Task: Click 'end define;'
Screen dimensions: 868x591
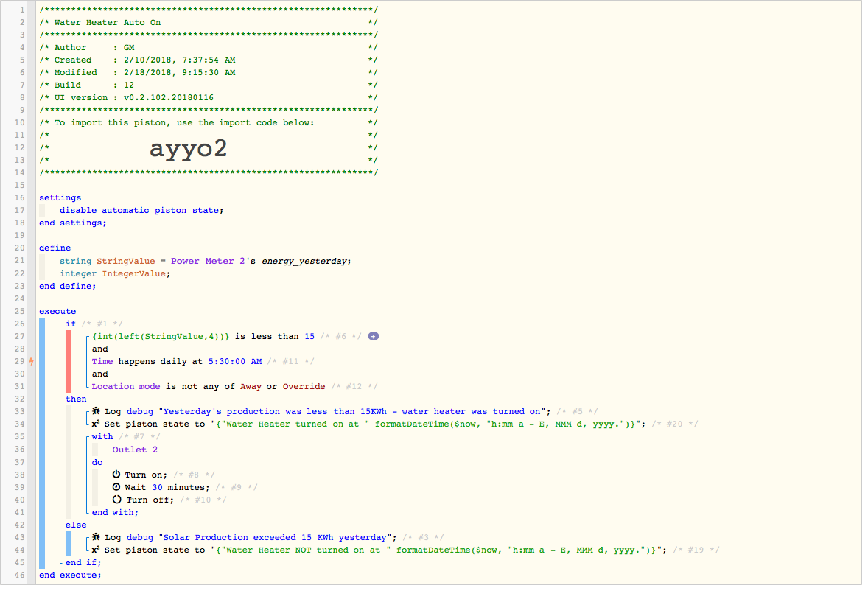Action: pyautogui.click(x=68, y=286)
